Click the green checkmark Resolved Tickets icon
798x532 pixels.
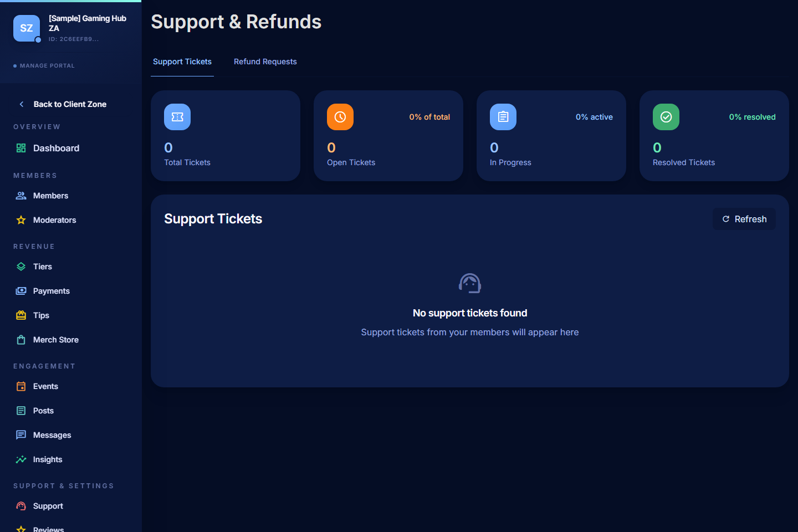pyautogui.click(x=666, y=117)
